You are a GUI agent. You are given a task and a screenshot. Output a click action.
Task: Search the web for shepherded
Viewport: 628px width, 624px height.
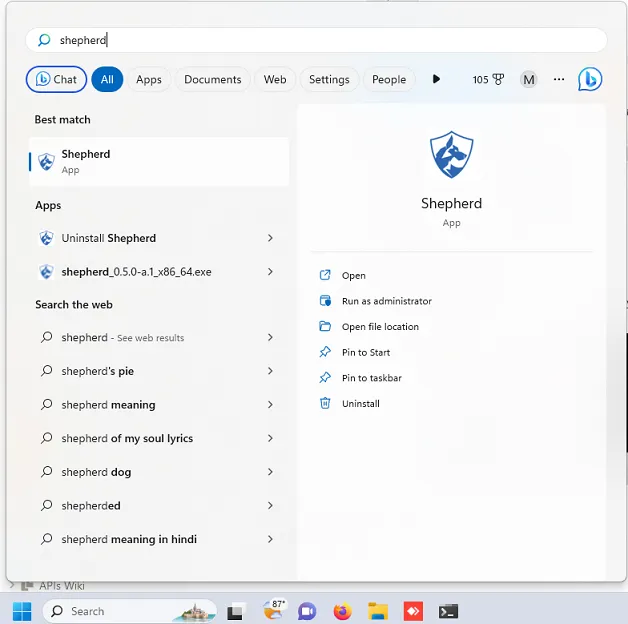pyautogui.click(x=159, y=505)
